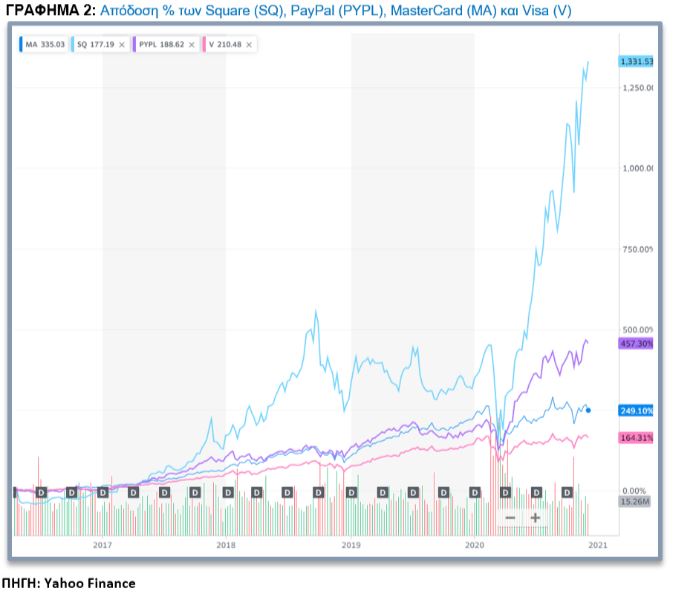
Task: Open the rightmost D dividend marker
Action: click(x=567, y=492)
